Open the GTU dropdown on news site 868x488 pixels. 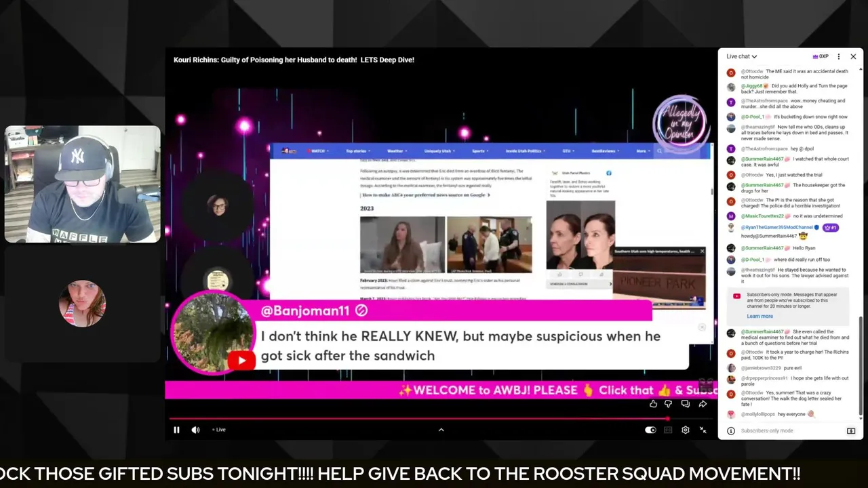pos(568,151)
